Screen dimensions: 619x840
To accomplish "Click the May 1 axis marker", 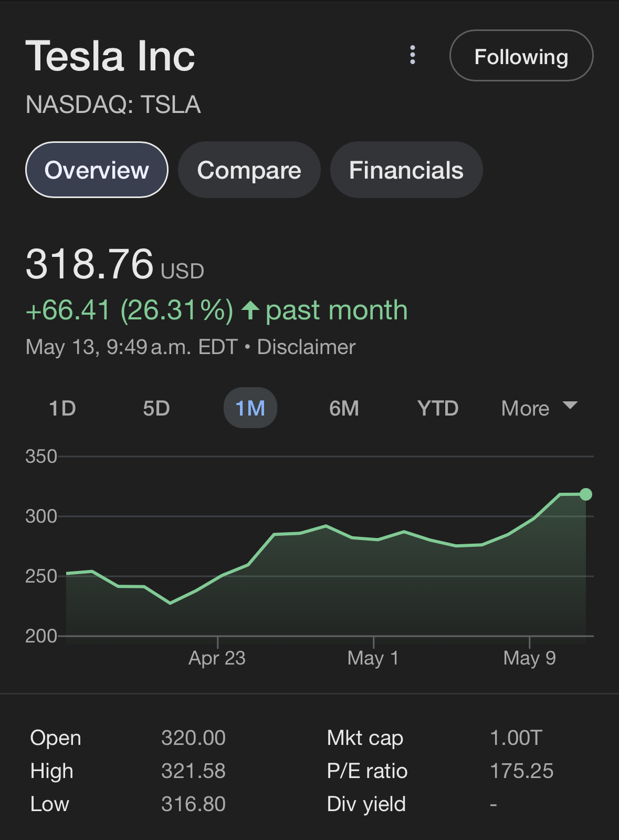I will point(373,658).
